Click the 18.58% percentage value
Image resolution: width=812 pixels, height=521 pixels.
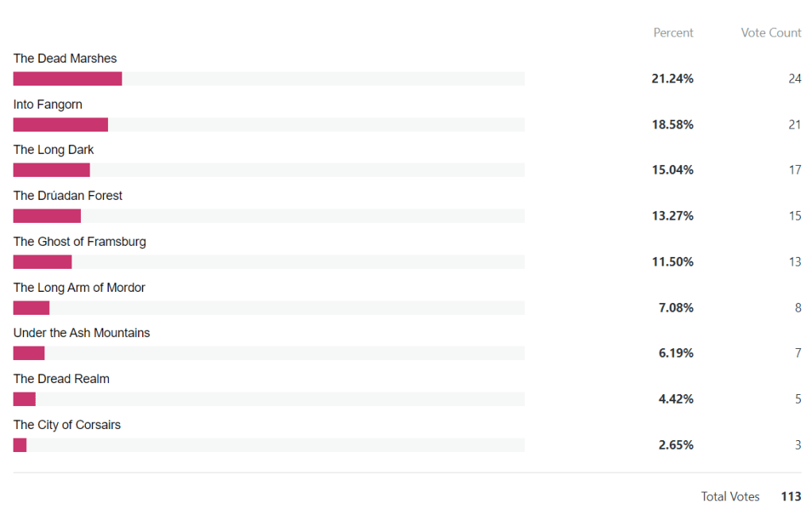coord(672,125)
